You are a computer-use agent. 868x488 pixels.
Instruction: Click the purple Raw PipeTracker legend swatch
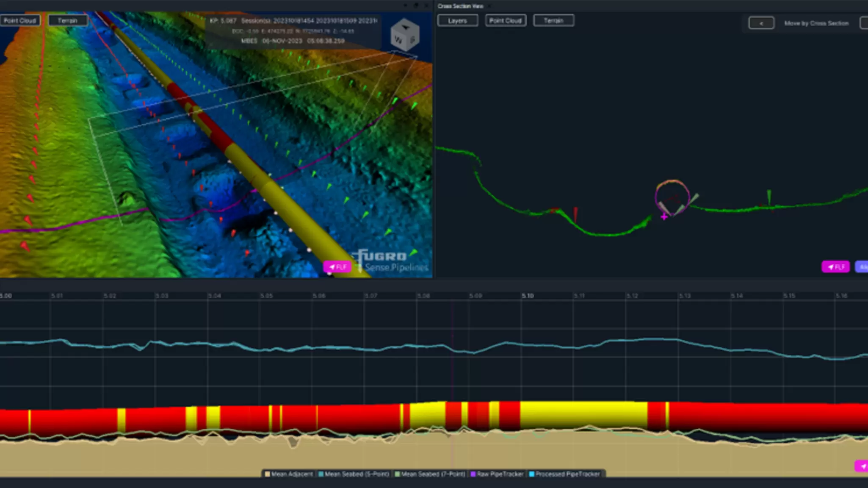pyautogui.click(x=473, y=474)
